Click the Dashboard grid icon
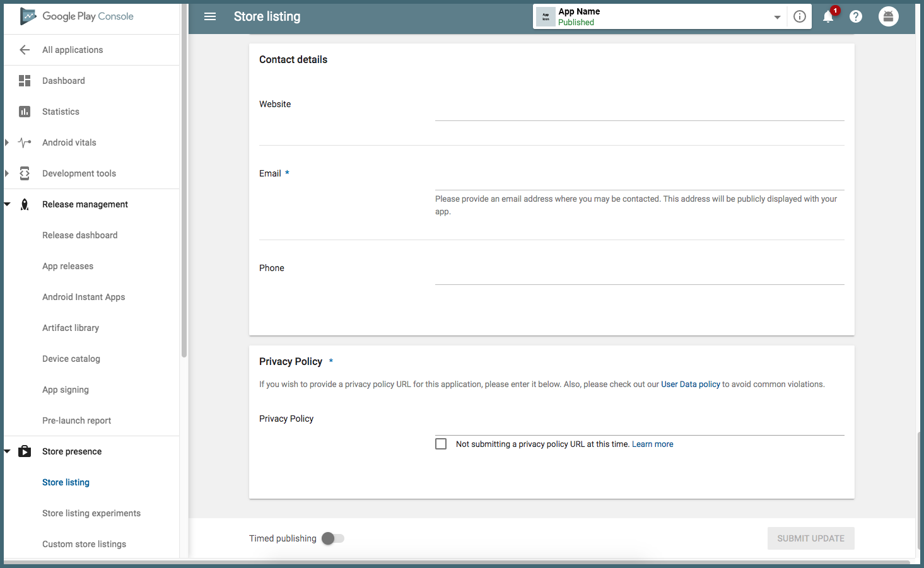The height and width of the screenshot is (568, 924). [x=25, y=81]
